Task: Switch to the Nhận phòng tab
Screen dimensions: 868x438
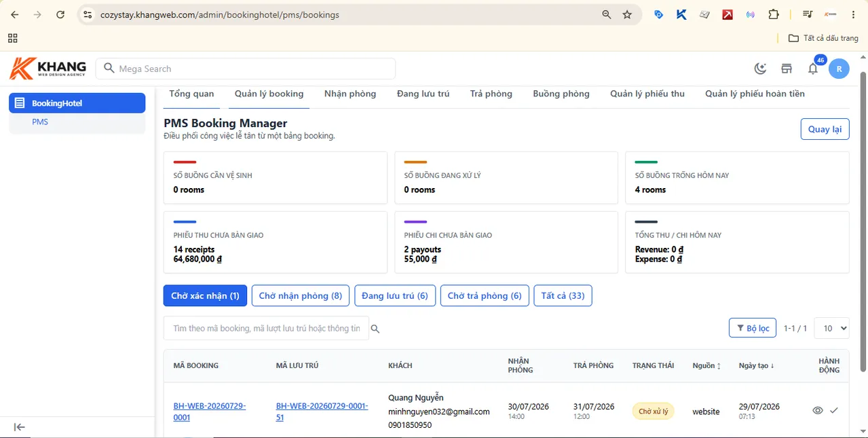Action: coord(350,94)
